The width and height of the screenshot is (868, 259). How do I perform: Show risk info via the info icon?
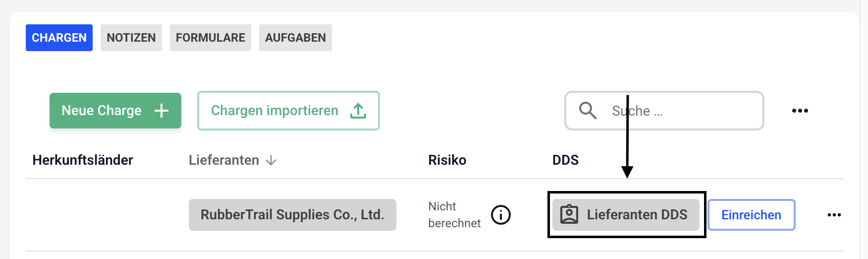(x=500, y=215)
